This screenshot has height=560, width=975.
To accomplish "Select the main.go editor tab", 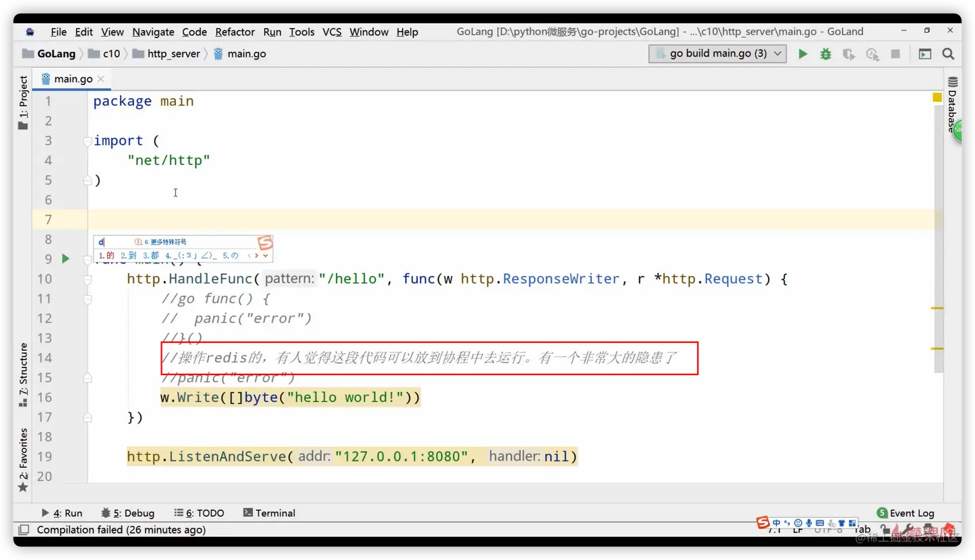I will click(x=72, y=79).
